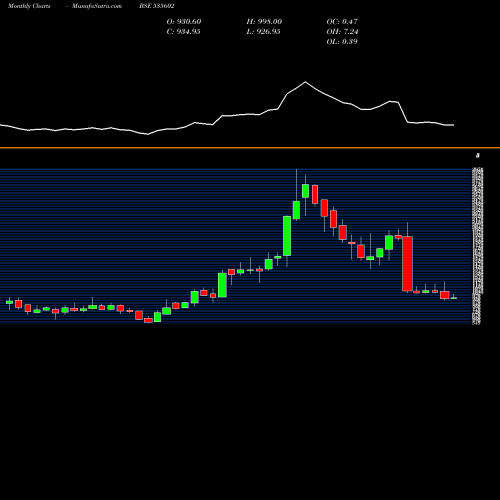Click the low value 'L: 926.95'
Image resolution: width=500 pixels, height=500 pixels.
pos(263,32)
